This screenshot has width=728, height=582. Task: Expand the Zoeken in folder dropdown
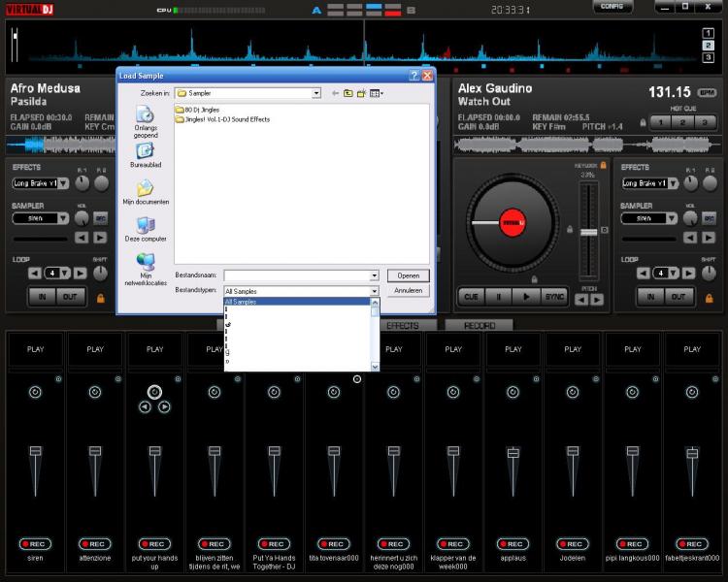(x=316, y=93)
